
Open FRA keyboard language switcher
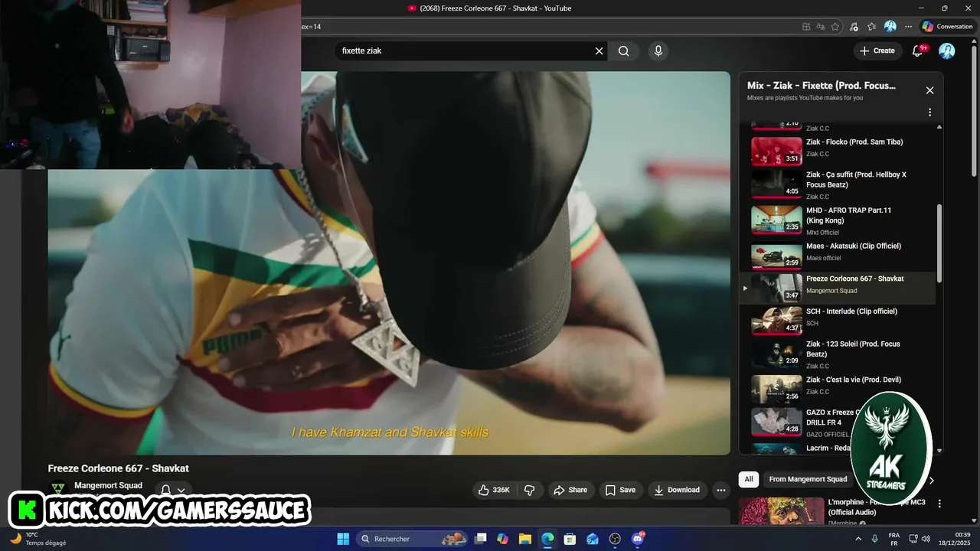coord(894,539)
